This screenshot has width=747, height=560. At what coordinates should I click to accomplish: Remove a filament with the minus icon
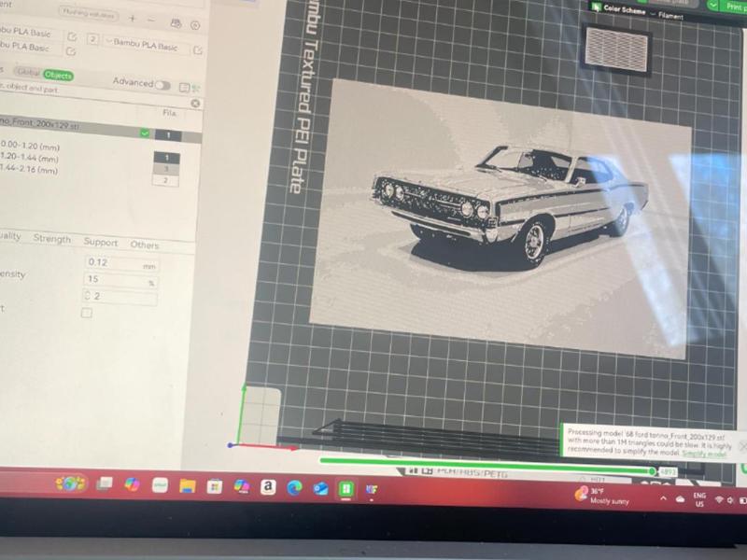pos(151,20)
